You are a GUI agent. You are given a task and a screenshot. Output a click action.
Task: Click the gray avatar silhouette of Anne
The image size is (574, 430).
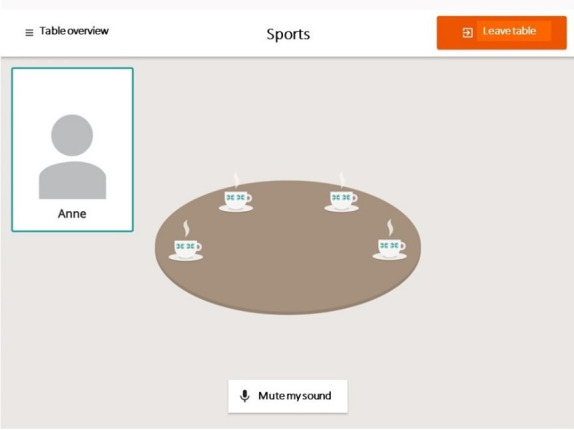click(72, 157)
